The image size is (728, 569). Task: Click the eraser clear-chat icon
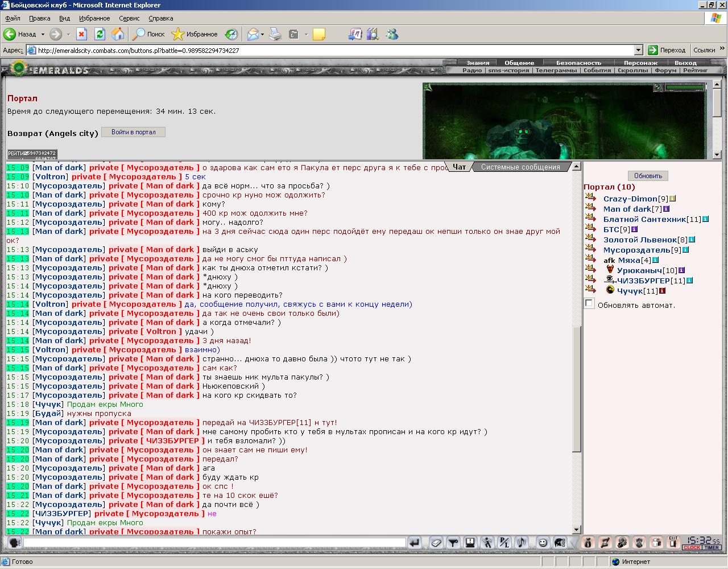(x=436, y=543)
